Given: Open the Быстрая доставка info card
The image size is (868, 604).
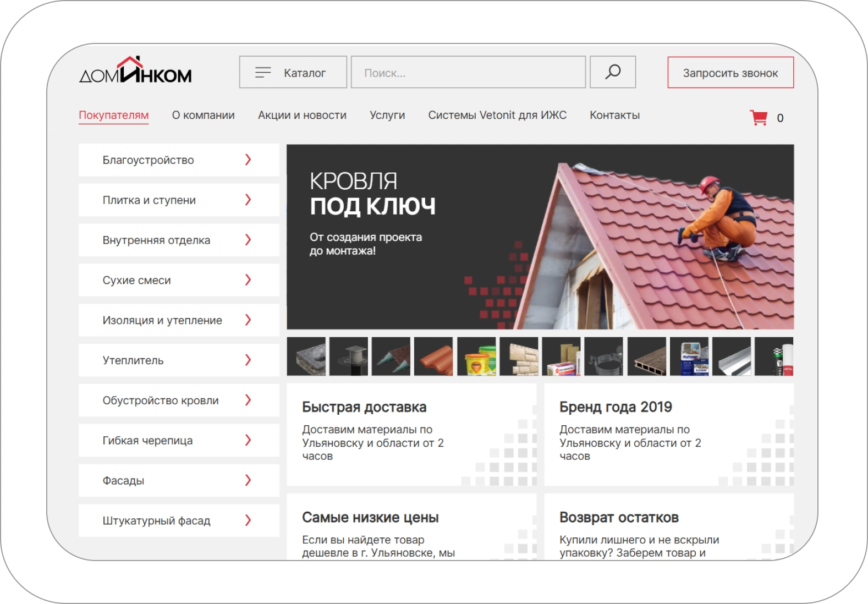Looking at the screenshot, I should click(x=411, y=435).
